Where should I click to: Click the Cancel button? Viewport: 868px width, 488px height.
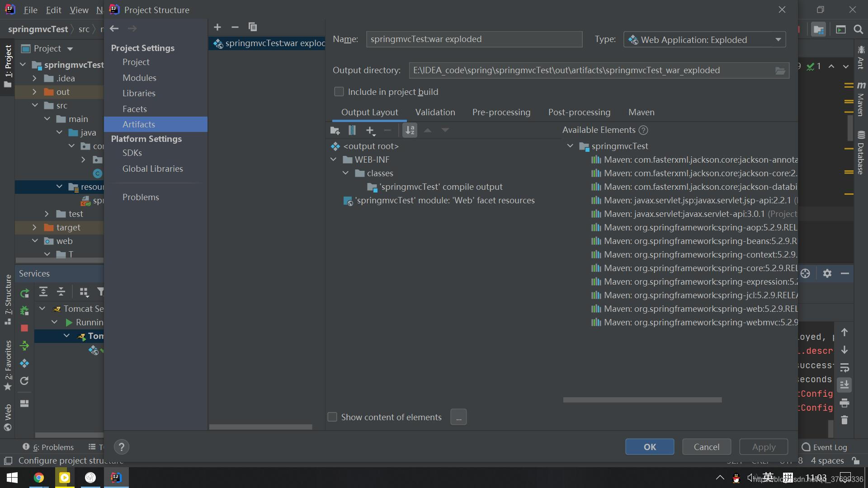[x=707, y=446]
